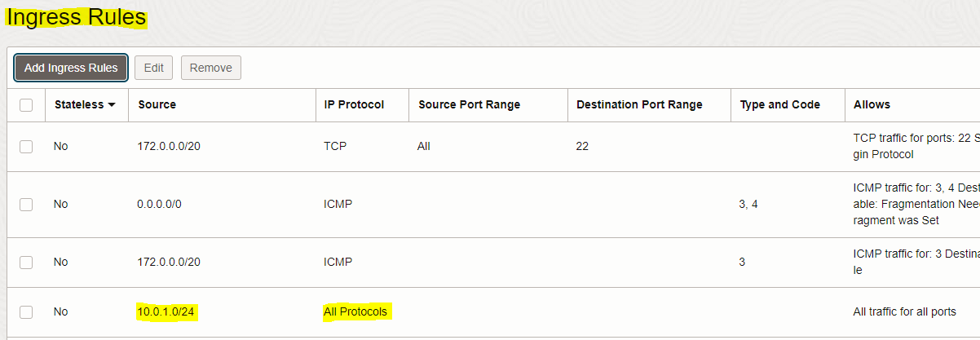Select checkbox for 0.0.0.0/0 ICMP rule

point(26,205)
